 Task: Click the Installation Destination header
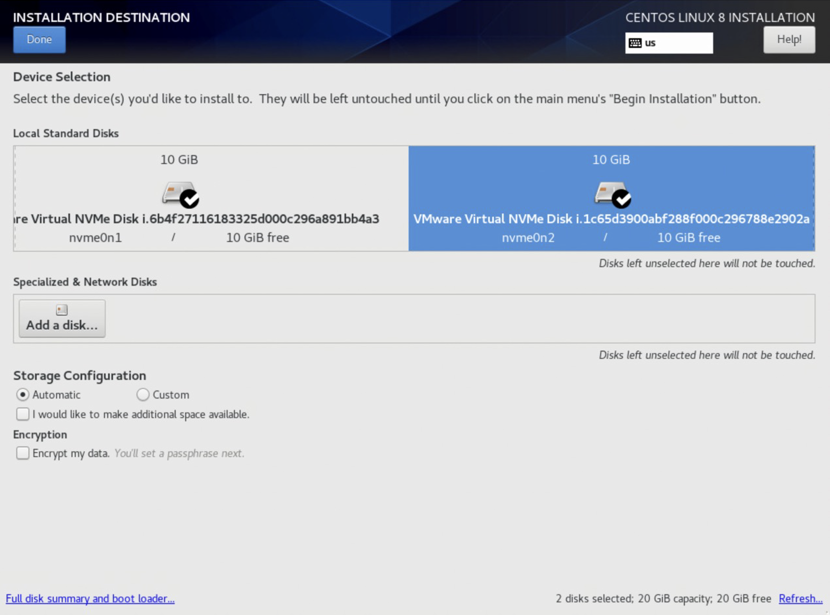[100, 17]
